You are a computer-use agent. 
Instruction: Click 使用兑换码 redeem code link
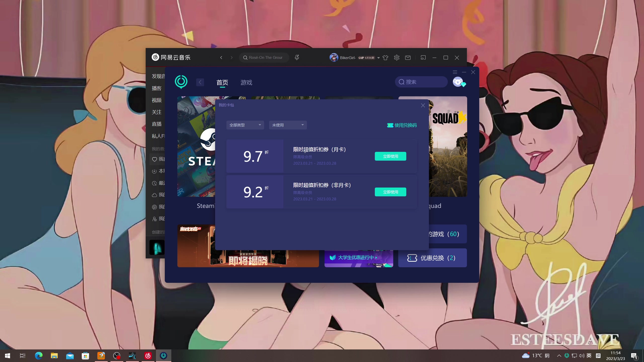click(402, 125)
